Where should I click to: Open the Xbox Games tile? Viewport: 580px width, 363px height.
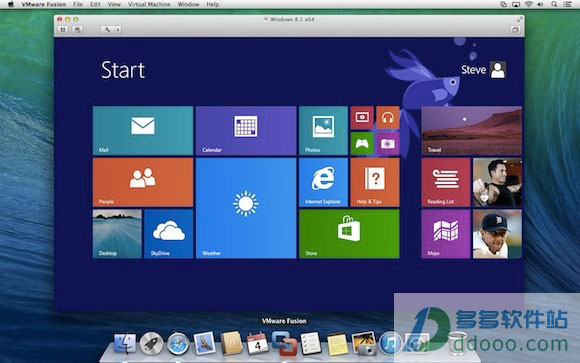362,144
